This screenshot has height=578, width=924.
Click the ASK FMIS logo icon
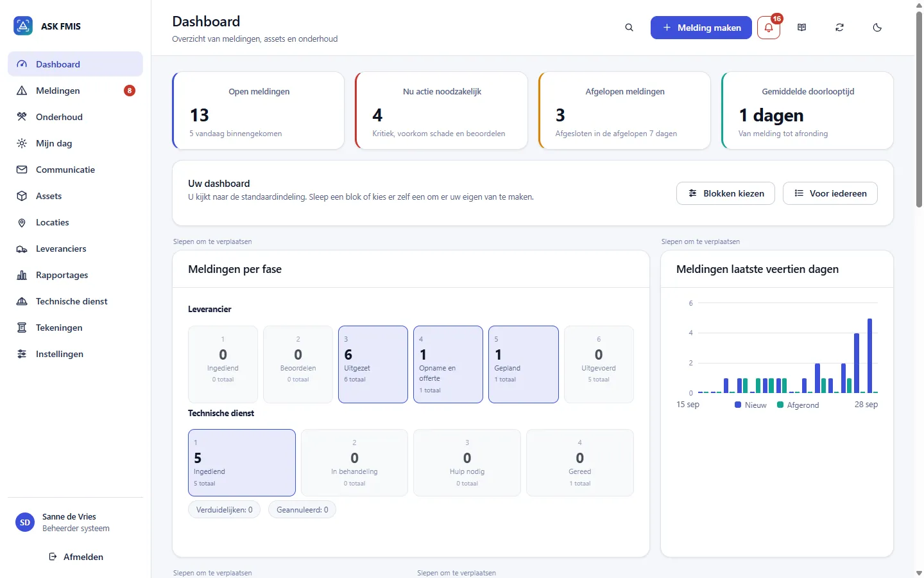click(23, 26)
